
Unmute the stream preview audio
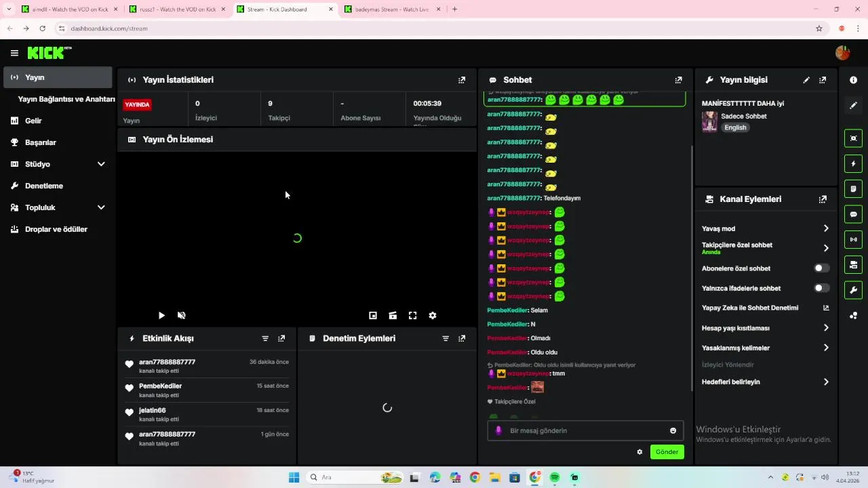pyautogui.click(x=182, y=315)
